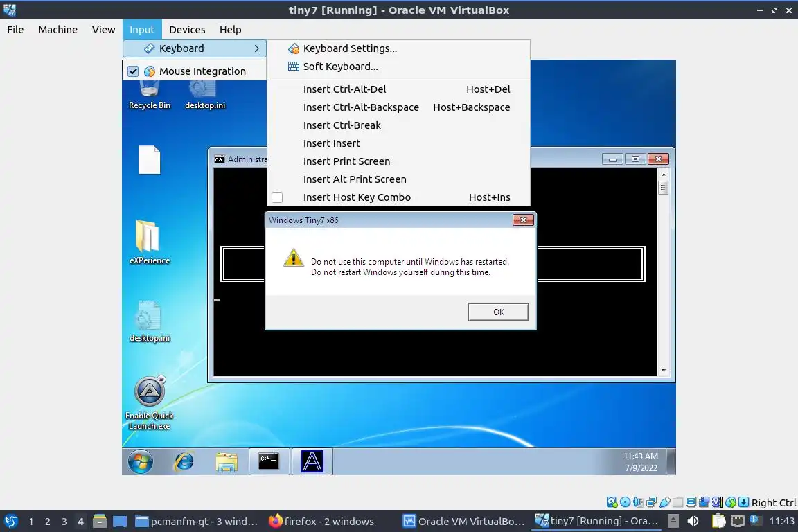Click the USB devices status icon
The image size is (798, 532).
click(665, 502)
